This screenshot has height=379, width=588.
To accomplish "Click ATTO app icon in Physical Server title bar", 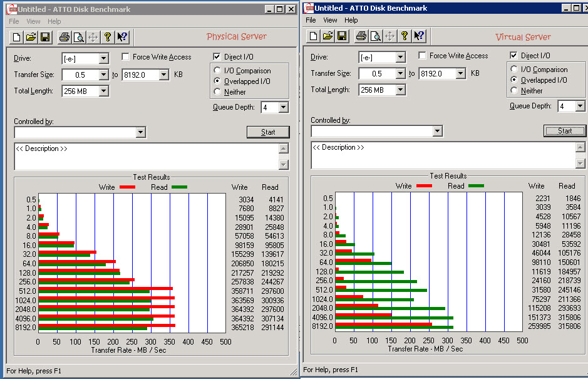I will 12,9.
